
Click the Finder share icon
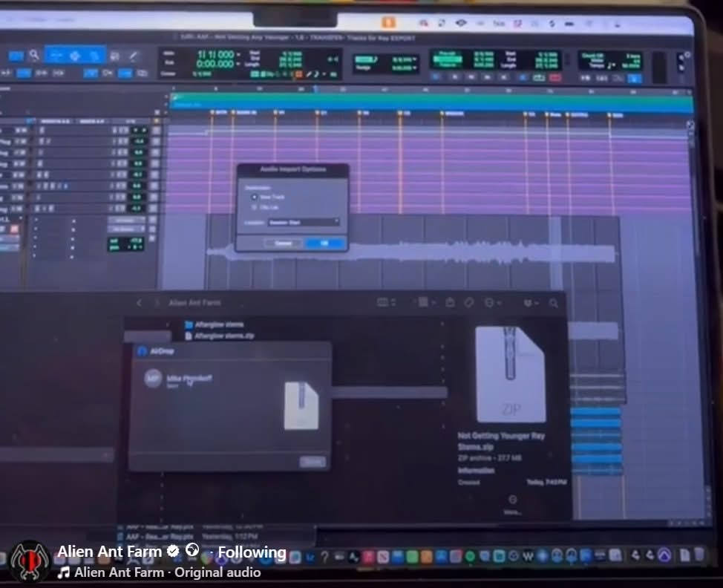450,302
